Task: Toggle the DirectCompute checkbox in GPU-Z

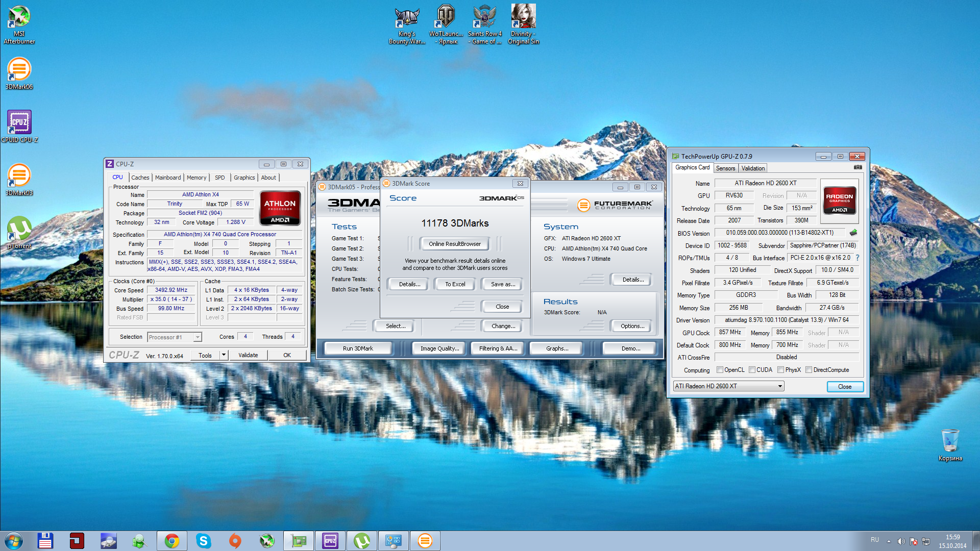Action: pyautogui.click(x=808, y=370)
